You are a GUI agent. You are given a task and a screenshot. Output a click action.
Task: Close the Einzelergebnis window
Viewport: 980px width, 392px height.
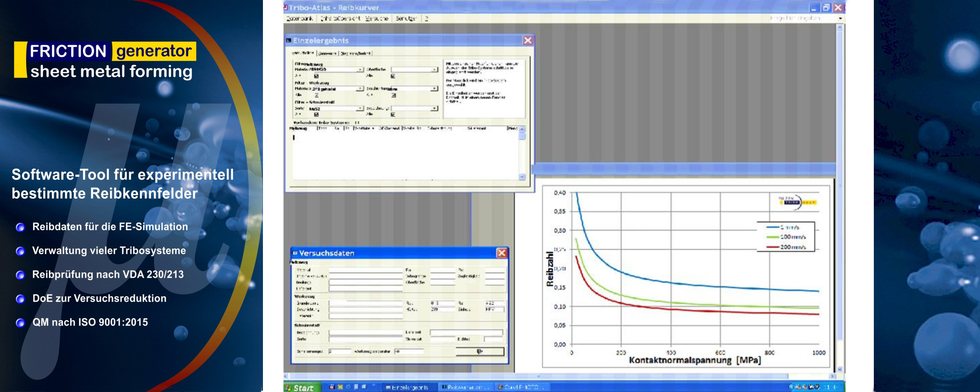tap(527, 40)
